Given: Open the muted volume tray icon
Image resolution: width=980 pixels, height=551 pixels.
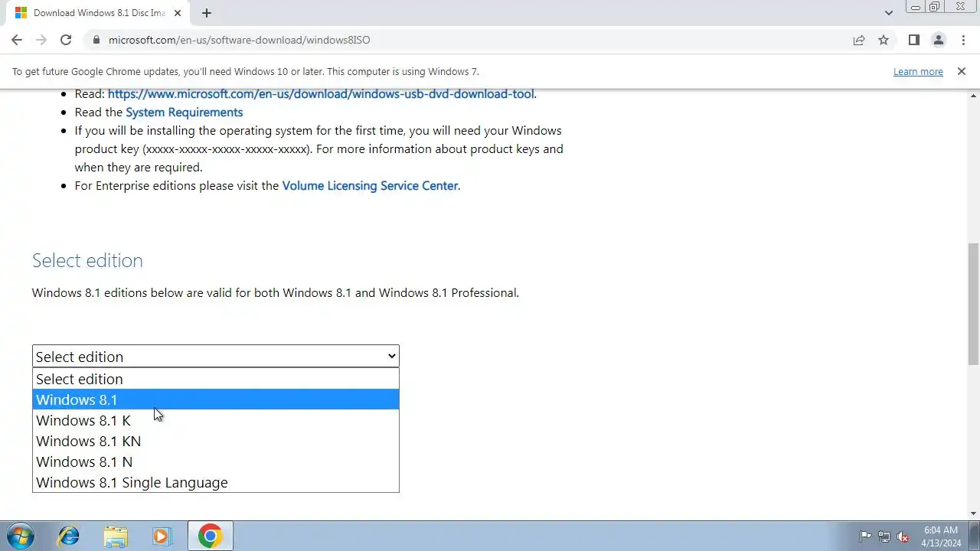Looking at the screenshot, I should click(903, 536).
